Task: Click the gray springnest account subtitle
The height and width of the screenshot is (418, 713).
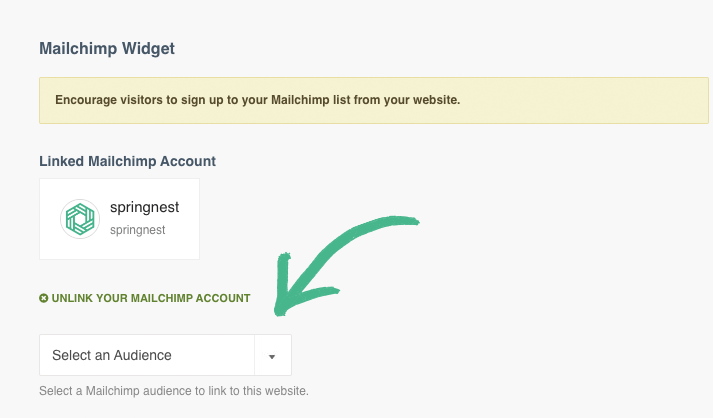Action: tap(137, 230)
